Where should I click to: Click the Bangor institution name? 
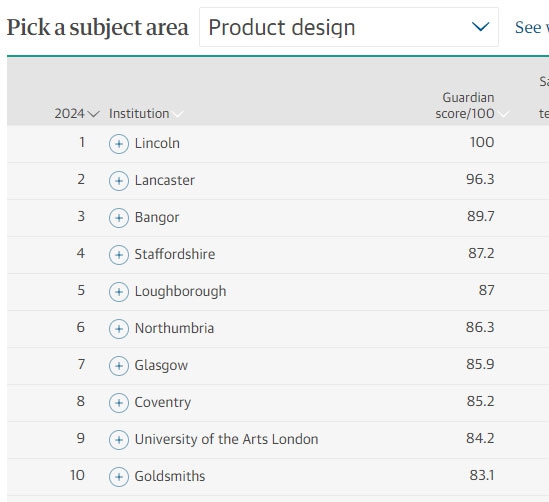157,217
